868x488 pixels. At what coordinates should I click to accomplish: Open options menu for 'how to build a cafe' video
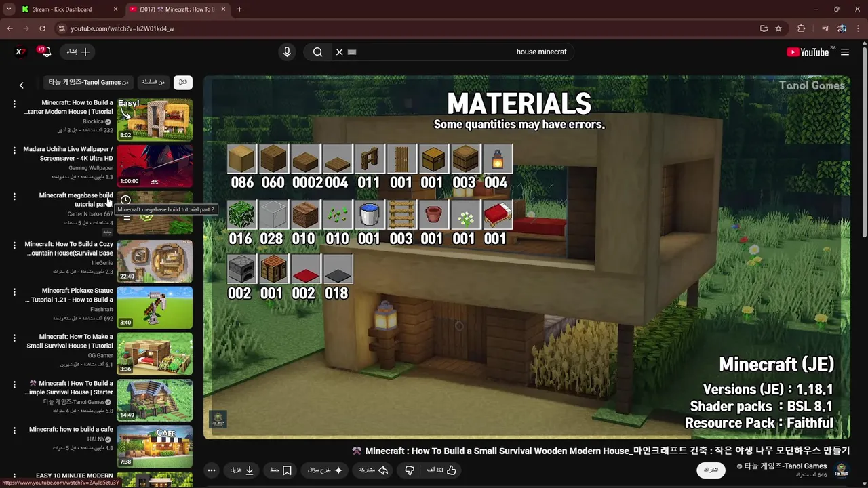point(14,430)
